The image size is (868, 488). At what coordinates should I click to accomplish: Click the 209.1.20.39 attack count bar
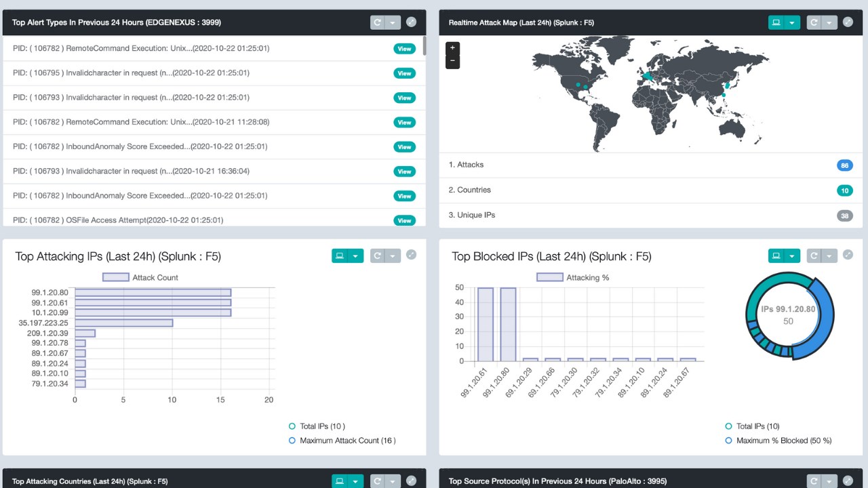click(x=85, y=333)
